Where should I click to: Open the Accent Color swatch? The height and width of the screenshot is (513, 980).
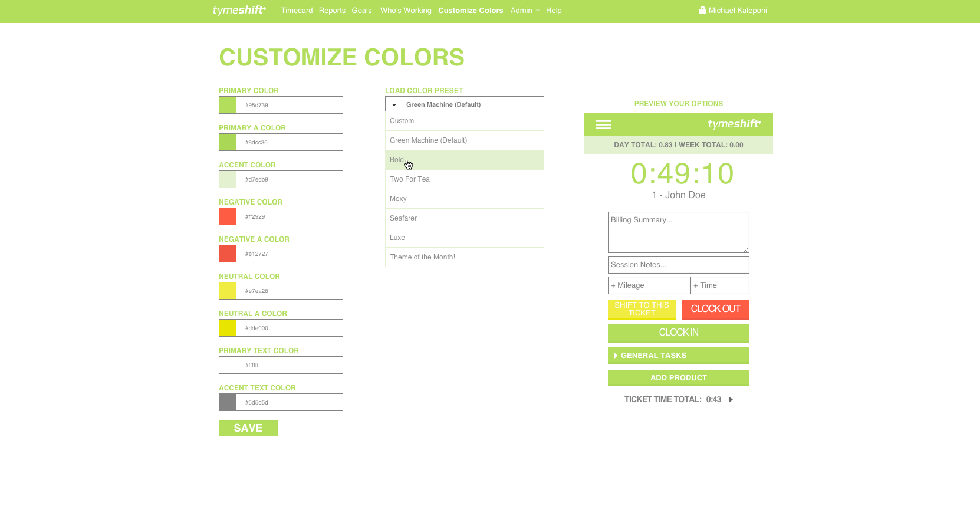tap(228, 179)
